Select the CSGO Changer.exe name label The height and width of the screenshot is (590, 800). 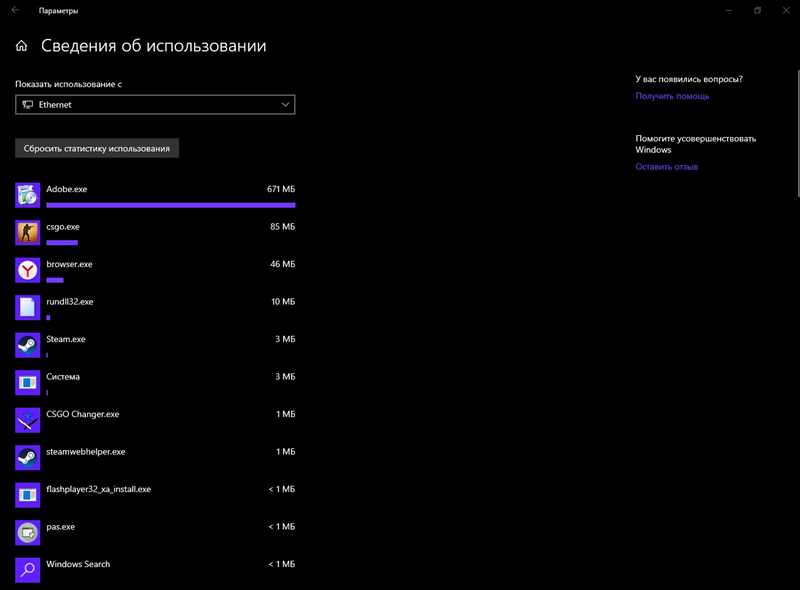[x=83, y=414]
